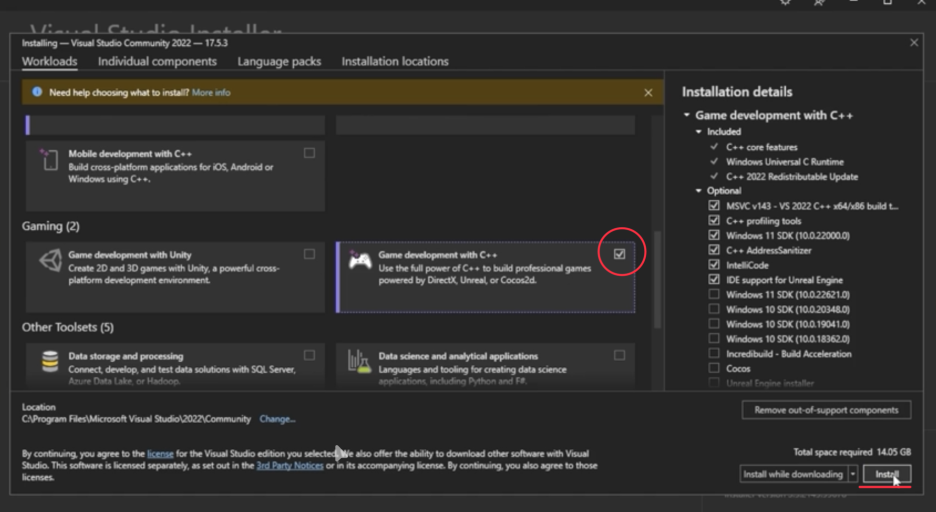Select Game development with Unity card

[x=175, y=277]
